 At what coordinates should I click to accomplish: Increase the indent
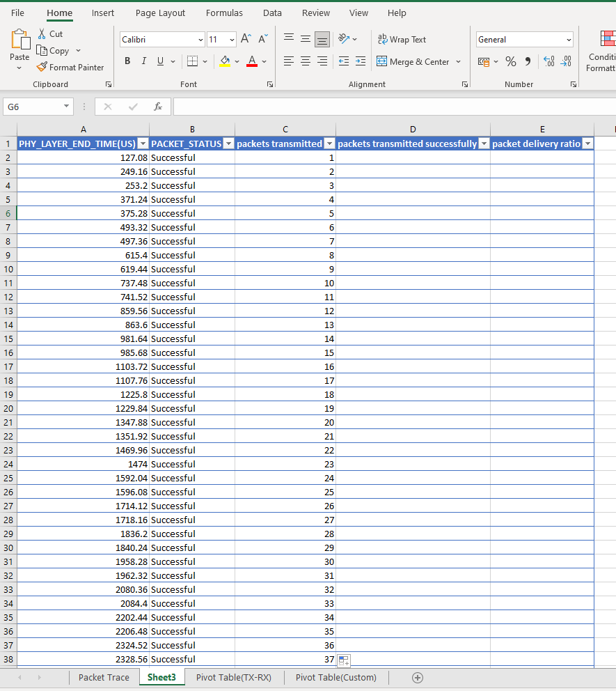point(361,61)
